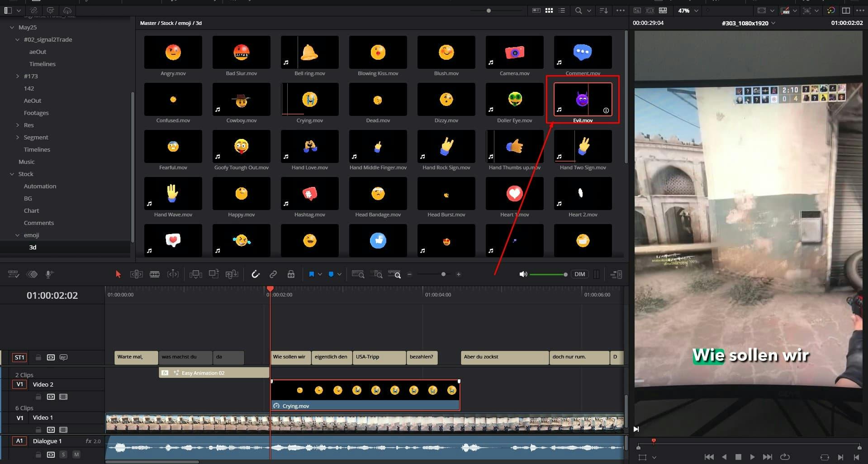The width and height of the screenshot is (868, 464).
Task: Select the Footages bin
Action: click(36, 113)
